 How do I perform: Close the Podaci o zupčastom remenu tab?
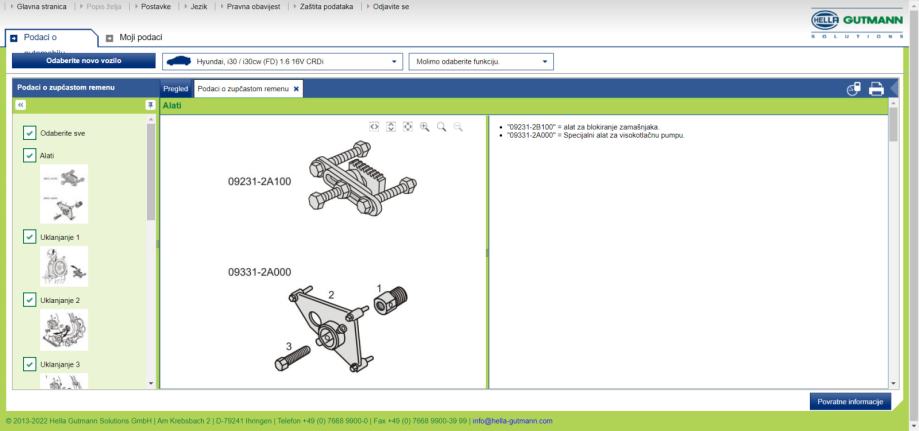point(296,89)
